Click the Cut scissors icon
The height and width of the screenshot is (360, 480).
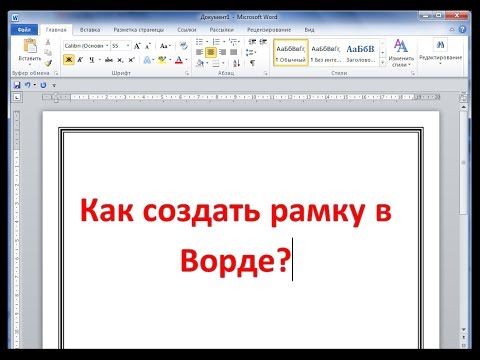pyautogui.click(x=48, y=42)
